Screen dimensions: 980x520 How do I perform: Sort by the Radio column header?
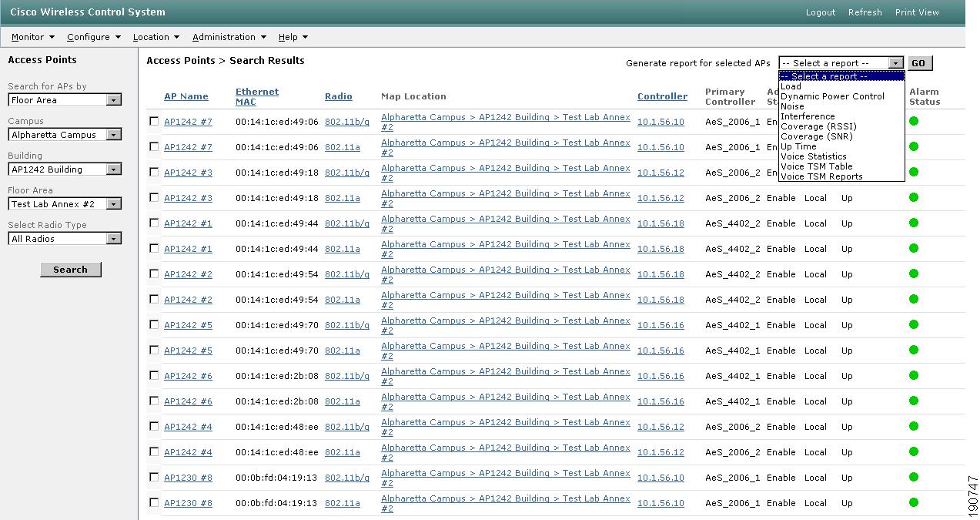coord(339,96)
